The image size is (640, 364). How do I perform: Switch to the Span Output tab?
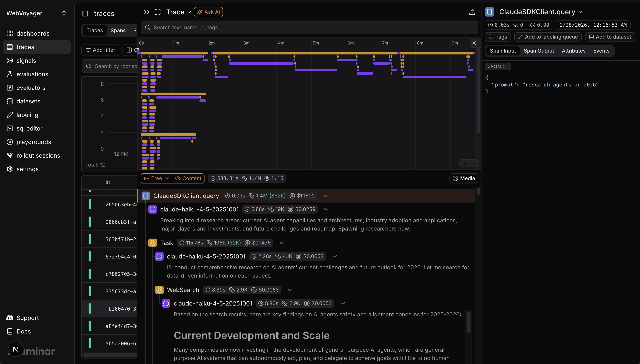539,50
